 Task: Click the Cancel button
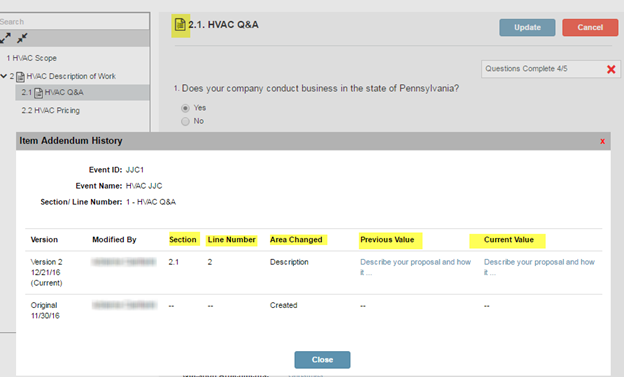pos(590,27)
